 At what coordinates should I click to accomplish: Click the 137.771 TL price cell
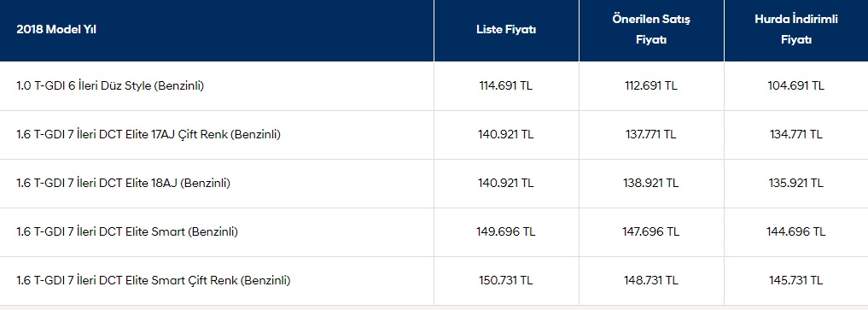coord(651,135)
